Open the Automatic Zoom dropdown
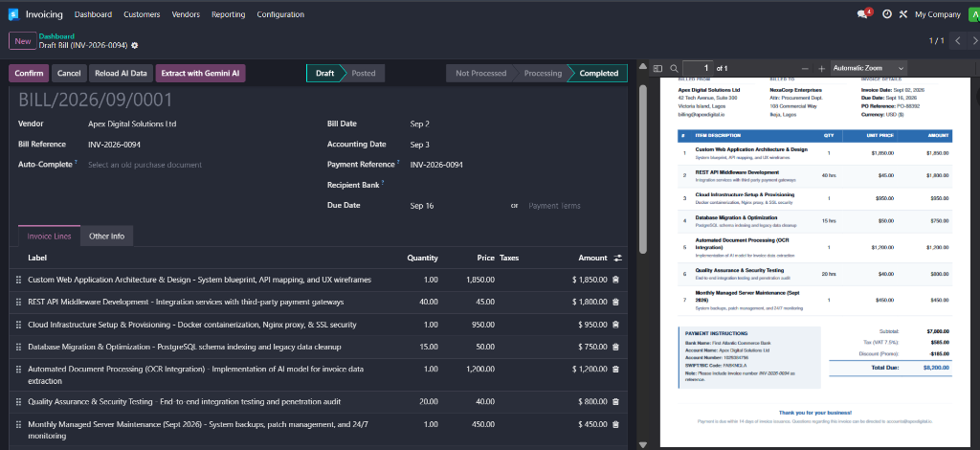 [x=869, y=68]
